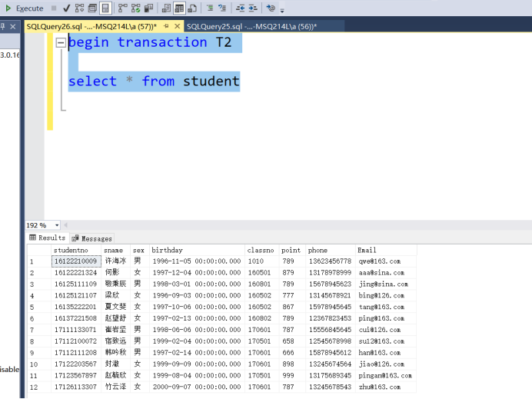Click the sex column header
Screen dimensions: 532x399
point(139,250)
